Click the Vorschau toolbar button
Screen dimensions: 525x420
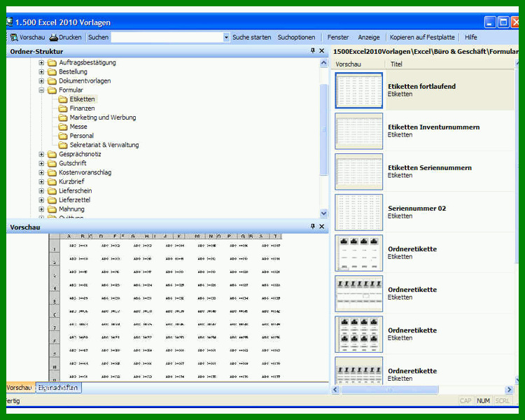[27, 37]
